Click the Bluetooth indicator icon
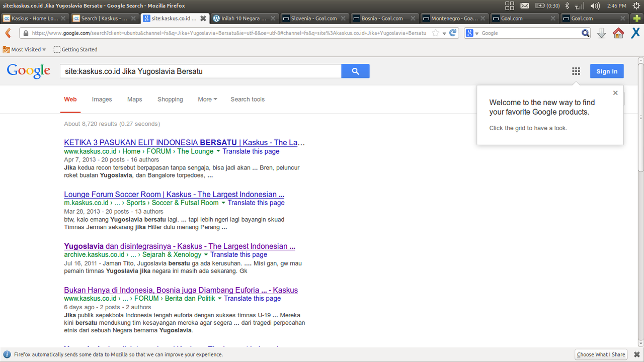The image size is (644, 362). (567, 6)
